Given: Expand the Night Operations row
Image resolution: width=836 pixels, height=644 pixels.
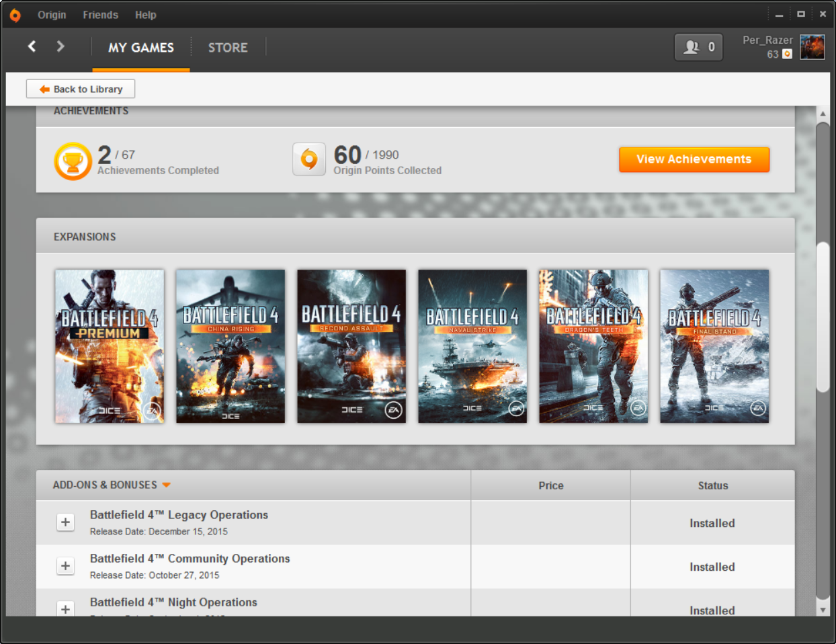Looking at the screenshot, I should 65,608.
